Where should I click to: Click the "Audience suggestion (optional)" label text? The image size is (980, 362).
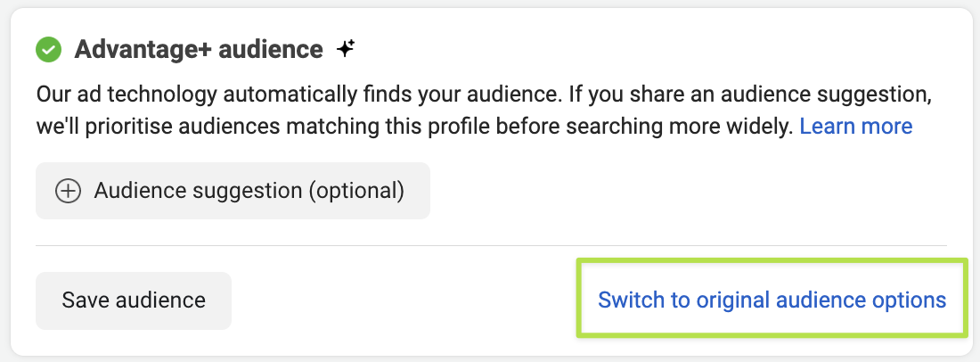pos(249,191)
